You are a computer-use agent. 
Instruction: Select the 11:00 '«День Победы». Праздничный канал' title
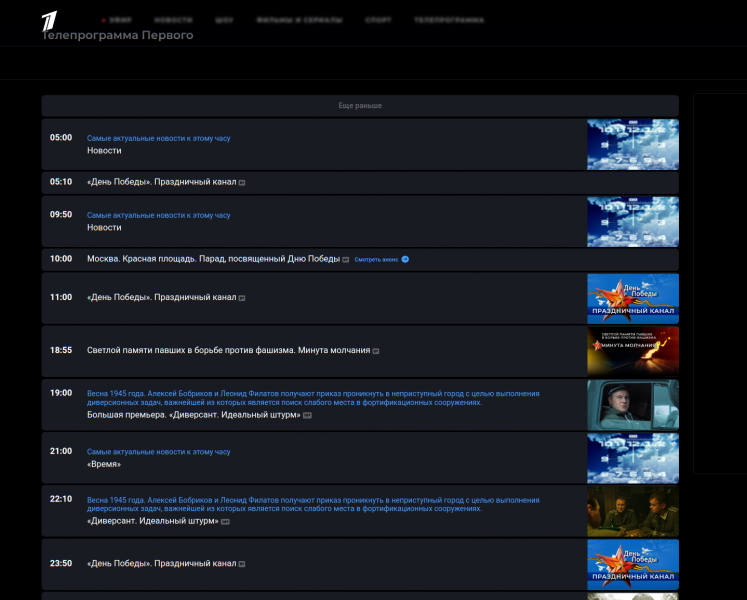click(x=162, y=297)
